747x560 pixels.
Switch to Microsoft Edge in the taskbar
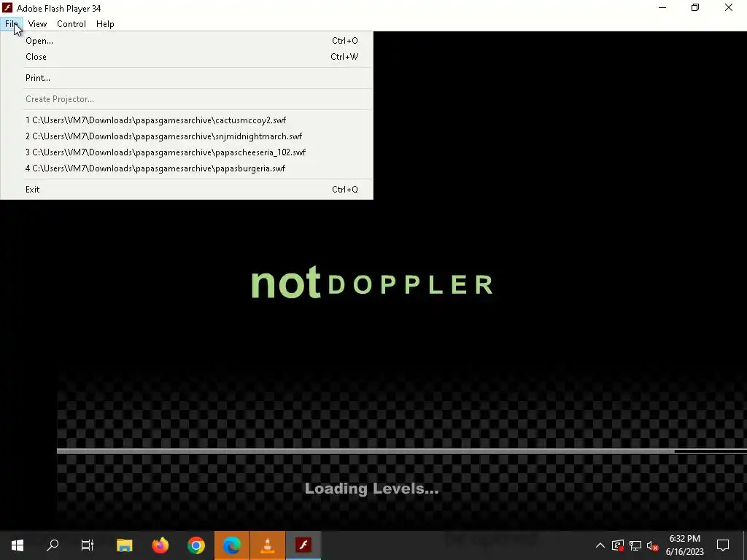[x=231, y=545]
